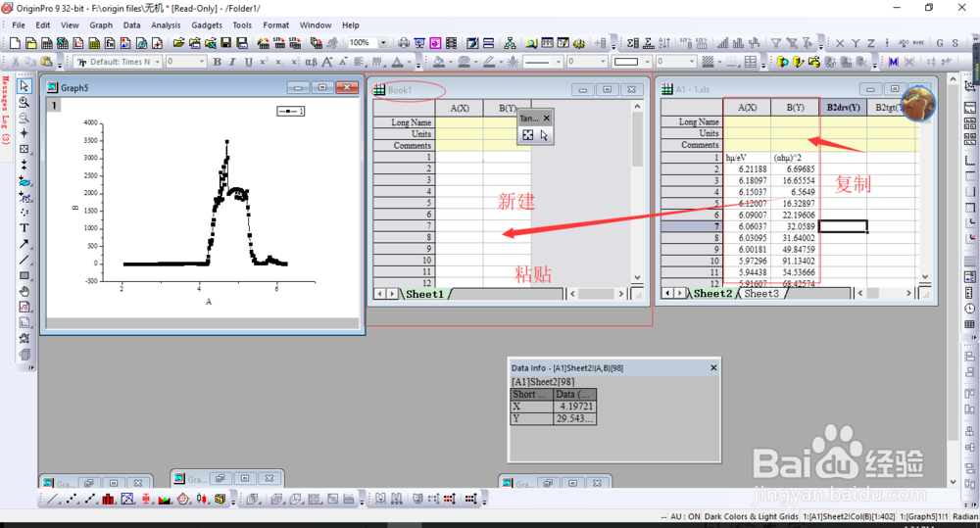Pick the Screen Reader crosshair tool
The height and width of the screenshot is (528, 980).
tap(24, 133)
